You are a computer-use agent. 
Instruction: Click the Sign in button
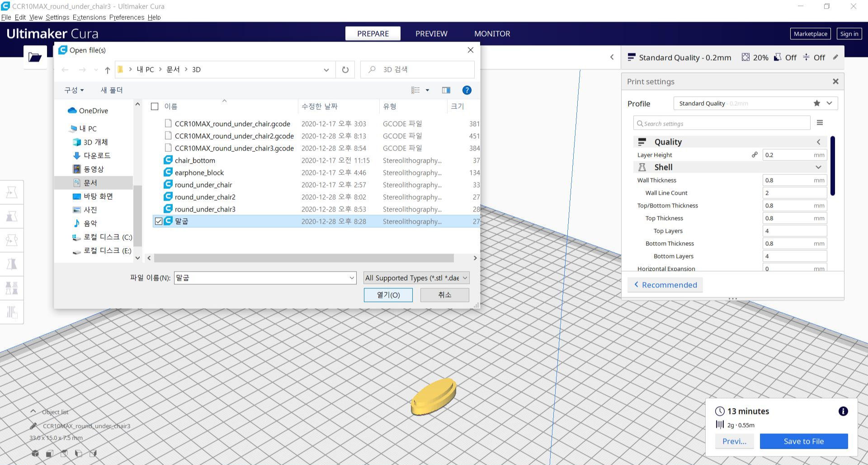pos(849,33)
